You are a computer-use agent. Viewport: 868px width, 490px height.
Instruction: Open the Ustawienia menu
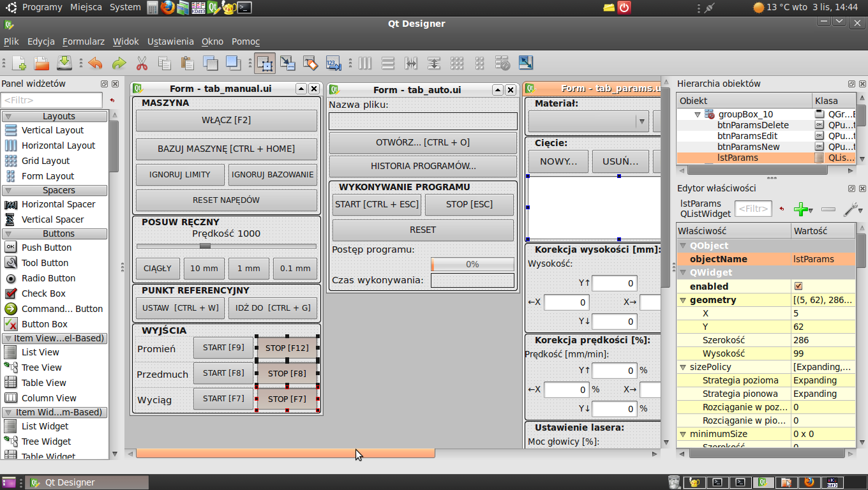[170, 41]
